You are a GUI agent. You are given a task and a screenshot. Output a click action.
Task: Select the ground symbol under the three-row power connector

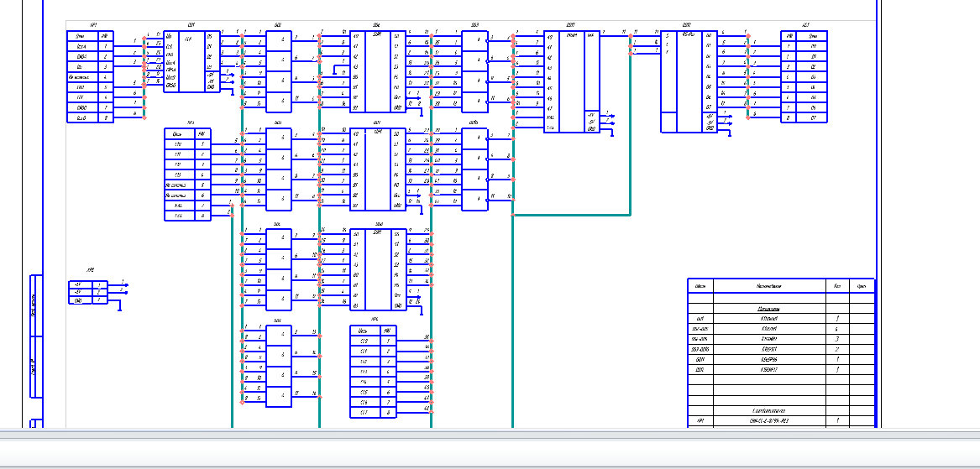point(119,305)
